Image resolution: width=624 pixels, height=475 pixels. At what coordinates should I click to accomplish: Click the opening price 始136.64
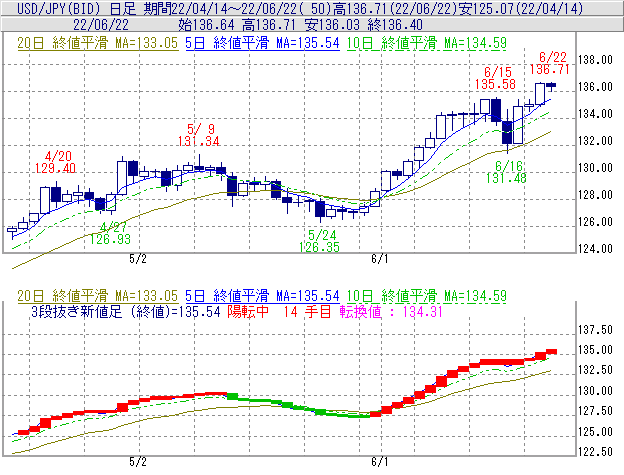(x=206, y=25)
